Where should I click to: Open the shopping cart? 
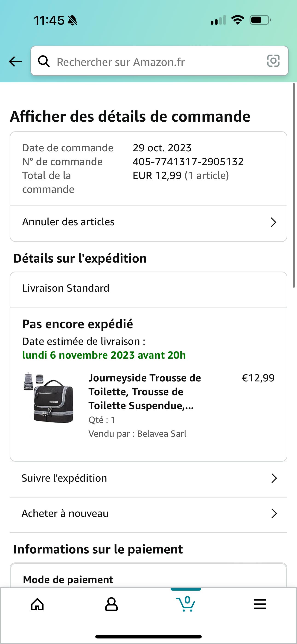186,604
